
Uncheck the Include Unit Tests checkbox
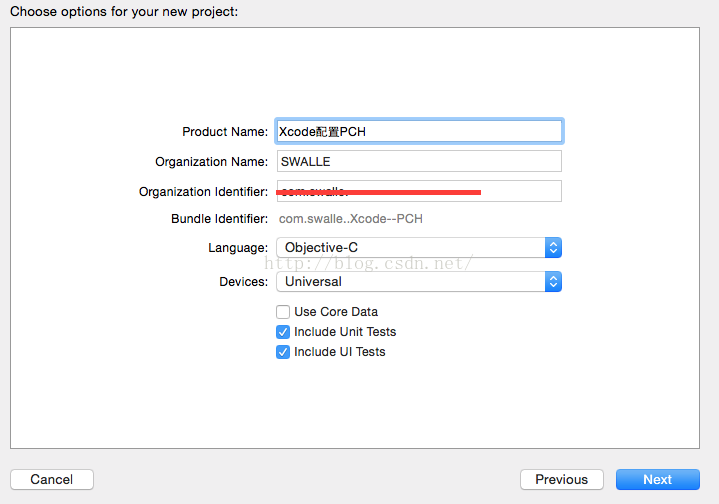[283, 332]
